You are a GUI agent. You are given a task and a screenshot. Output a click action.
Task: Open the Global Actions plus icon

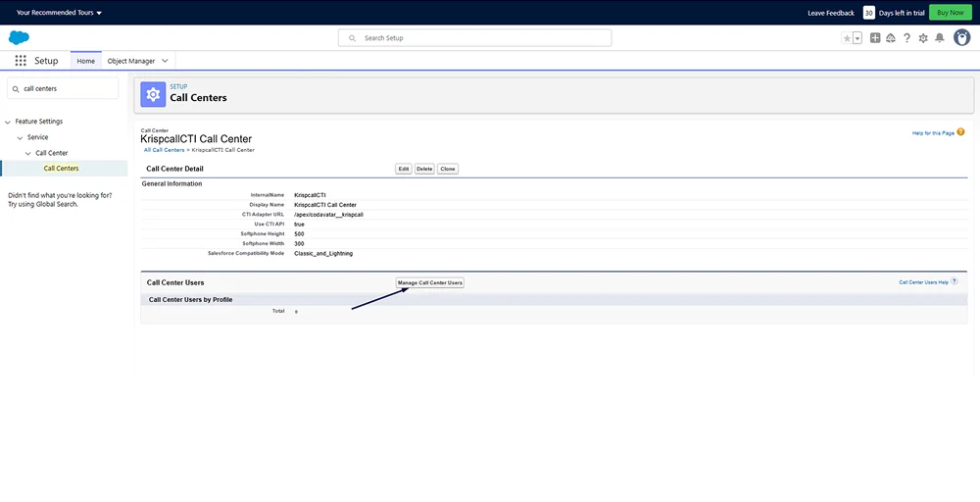click(875, 38)
